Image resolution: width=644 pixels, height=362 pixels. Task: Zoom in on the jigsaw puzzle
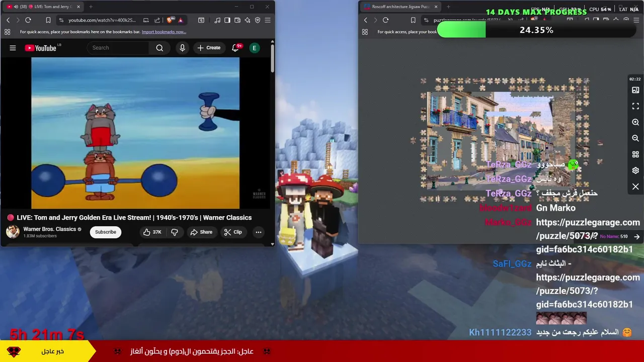coord(635,122)
